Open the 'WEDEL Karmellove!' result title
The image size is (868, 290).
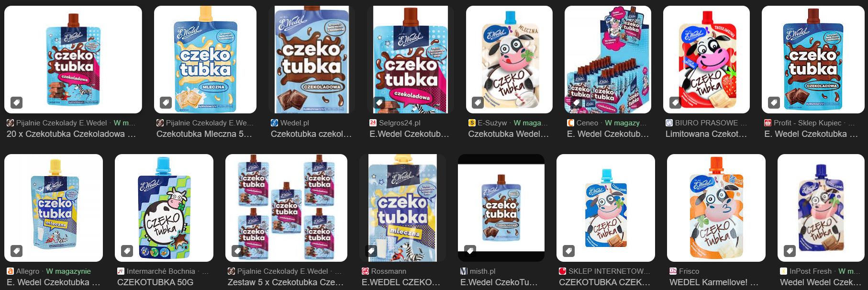(714, 282)
